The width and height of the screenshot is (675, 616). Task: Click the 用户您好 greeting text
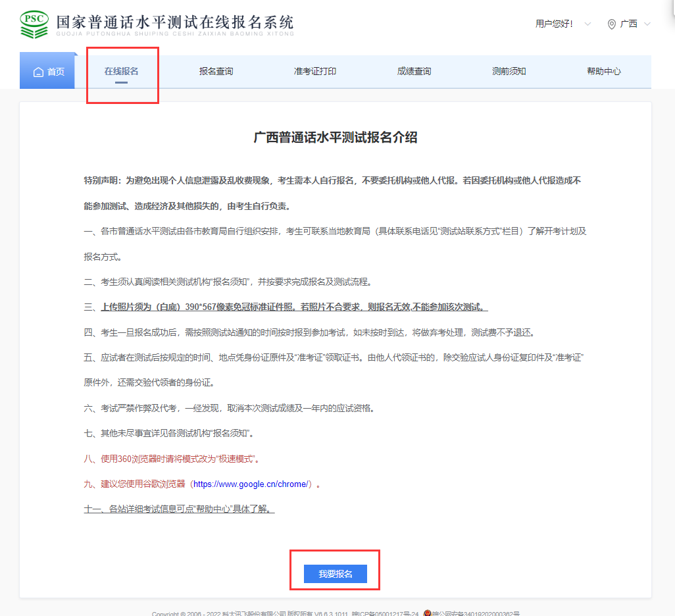click(x=553, y=24)
